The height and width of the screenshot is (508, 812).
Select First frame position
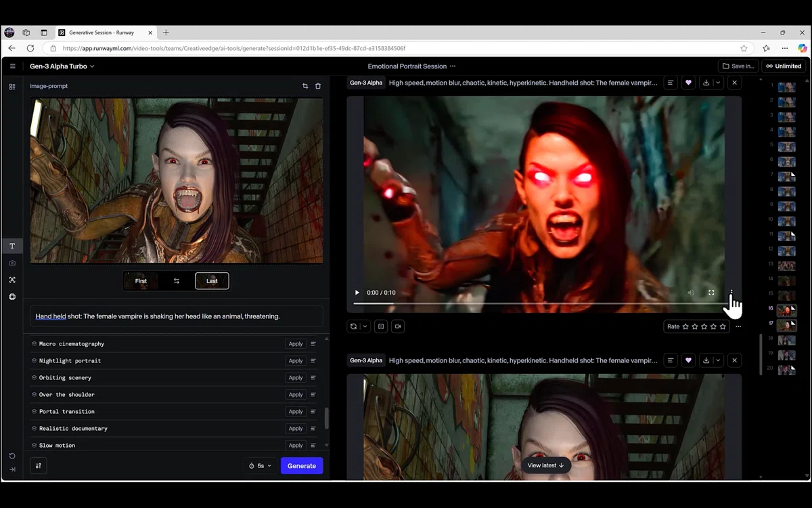141,281
